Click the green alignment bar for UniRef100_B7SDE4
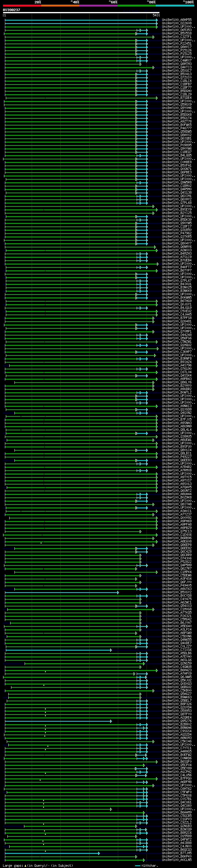 [x=82, y=98]
